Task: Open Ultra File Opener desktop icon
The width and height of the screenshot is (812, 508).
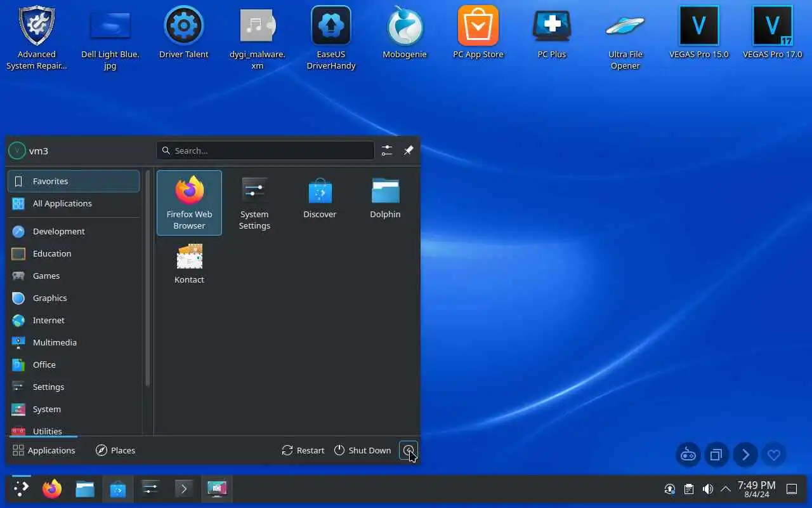Action: coord(625,37)
